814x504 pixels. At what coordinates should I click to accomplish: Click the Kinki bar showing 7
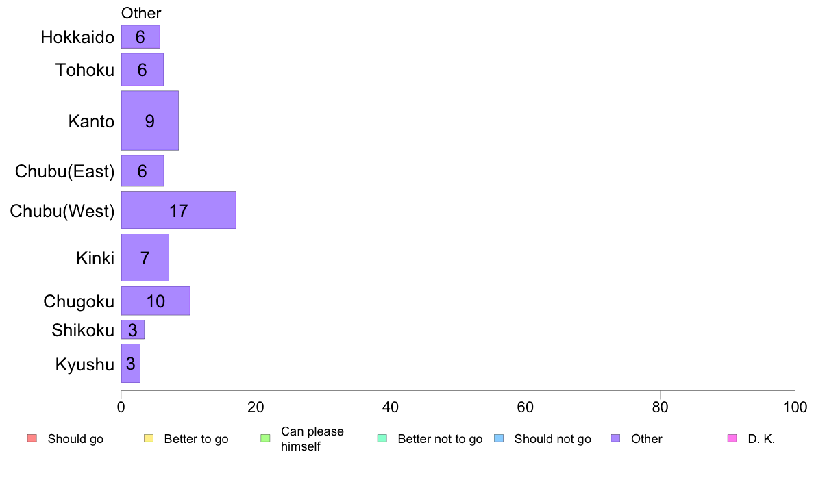click(x=145, y=257)
